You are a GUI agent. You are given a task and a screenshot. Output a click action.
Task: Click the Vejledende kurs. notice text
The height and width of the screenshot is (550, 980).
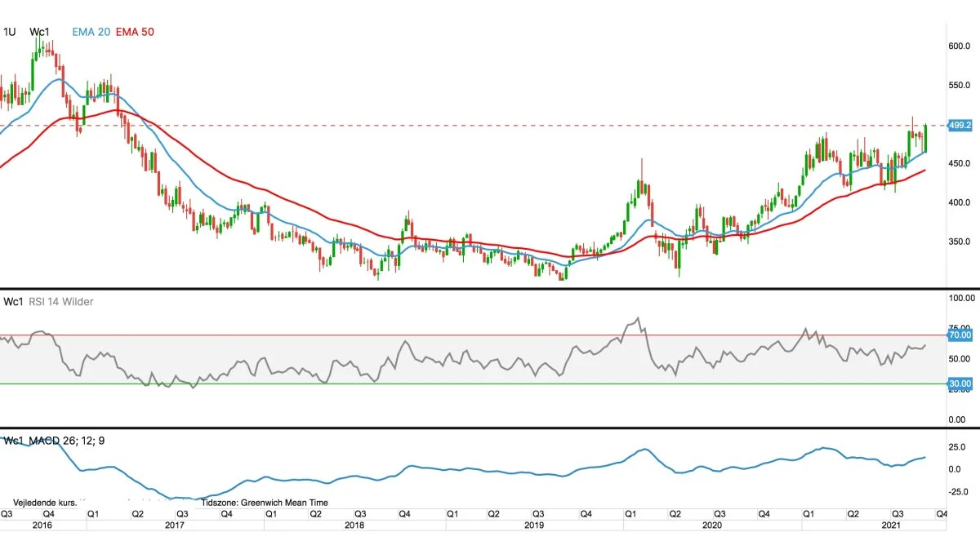45,503
